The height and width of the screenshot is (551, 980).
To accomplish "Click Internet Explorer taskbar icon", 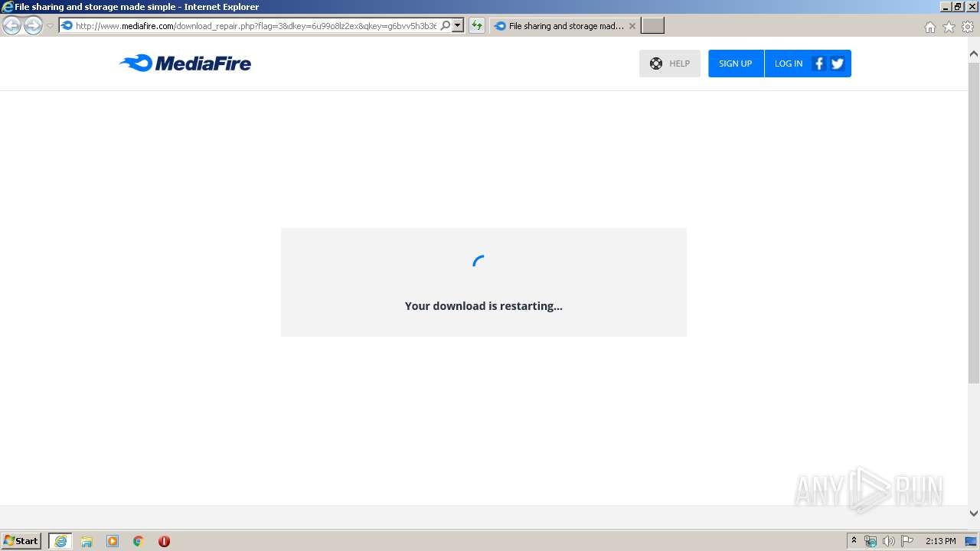I will (60, 541).
